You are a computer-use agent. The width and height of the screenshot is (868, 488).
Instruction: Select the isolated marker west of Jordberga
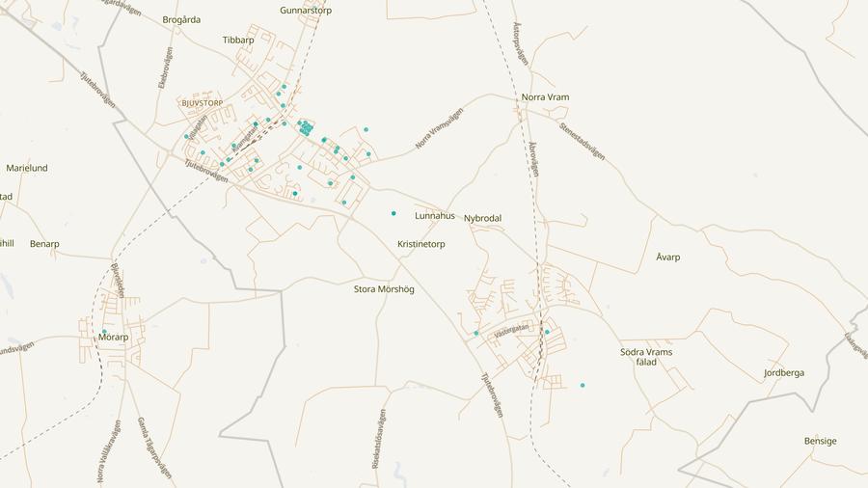pyautogui.click(x=583, y=386)
